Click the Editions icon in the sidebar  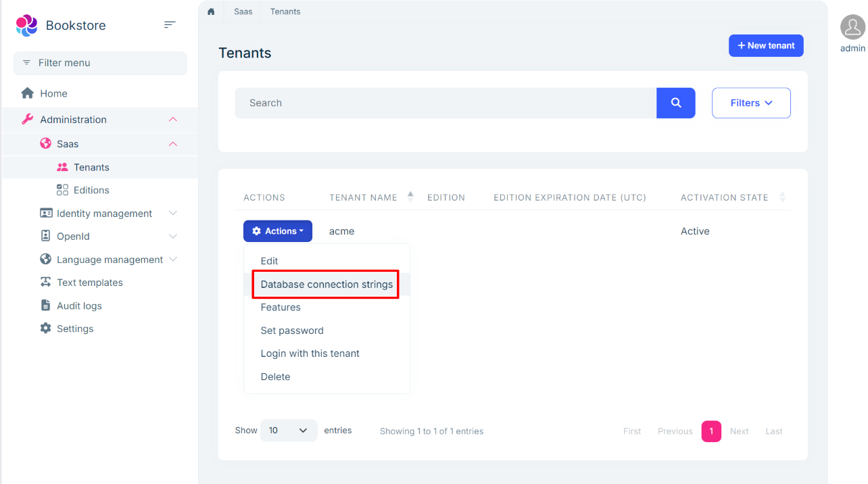[x=62, y=190]
